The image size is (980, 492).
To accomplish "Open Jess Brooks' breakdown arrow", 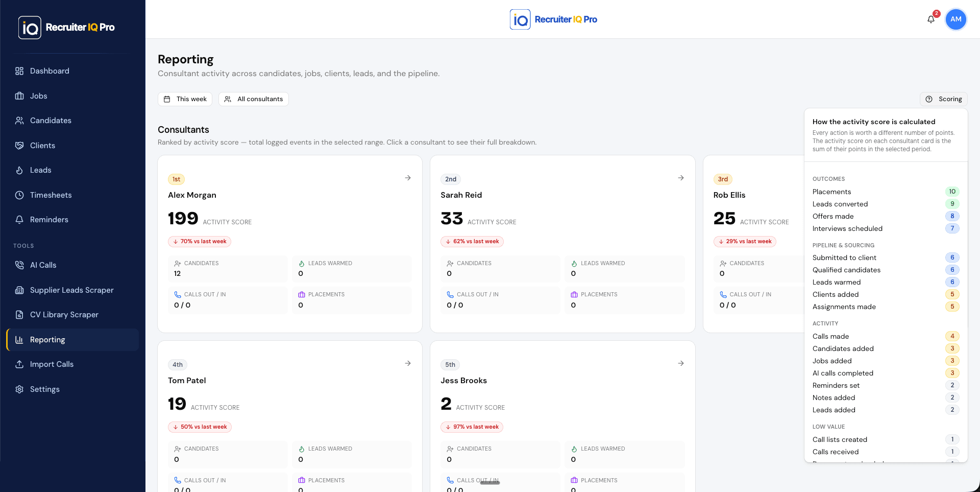I will click(681, 363).
